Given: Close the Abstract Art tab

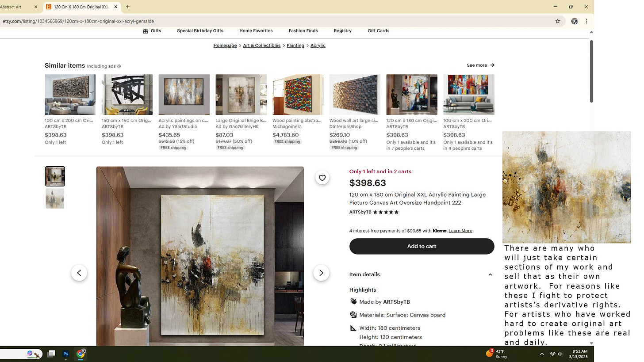Looking at the screenshot, I should pyautogui.click(x=36, y=7).
